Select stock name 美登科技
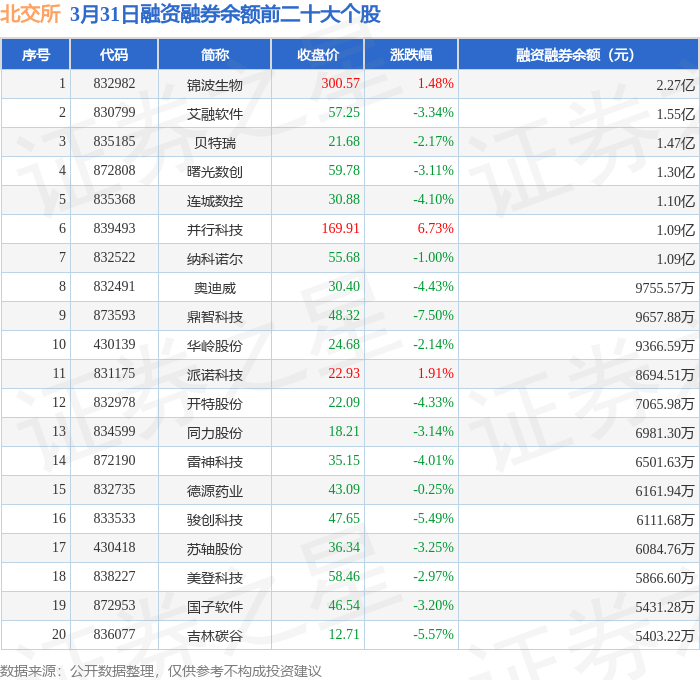 click(x=215, y=578)
